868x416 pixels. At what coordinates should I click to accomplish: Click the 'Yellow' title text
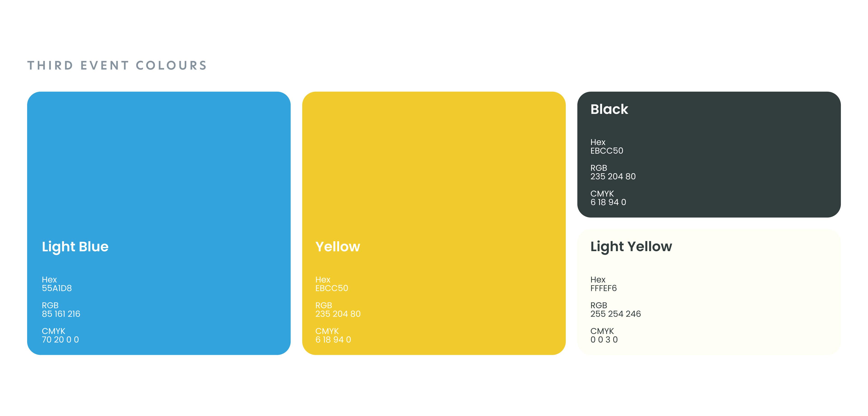(338, 247)
